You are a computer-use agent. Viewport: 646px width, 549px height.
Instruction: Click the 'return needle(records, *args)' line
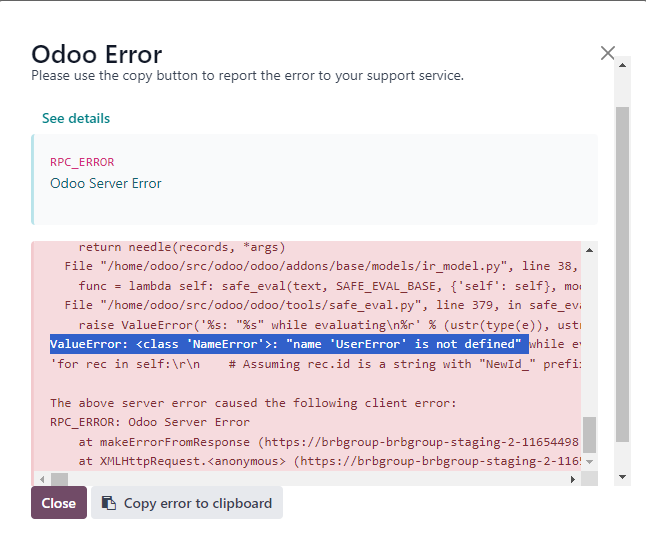coord(182,248)
